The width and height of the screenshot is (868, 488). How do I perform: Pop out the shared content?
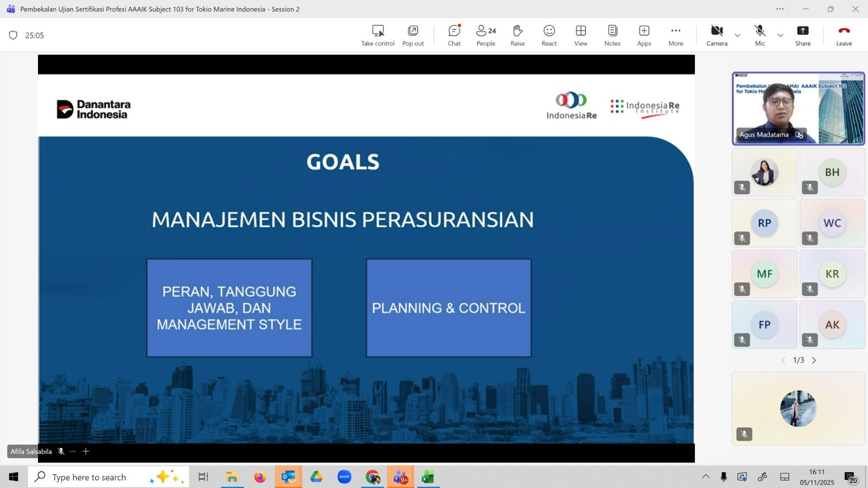413,35
